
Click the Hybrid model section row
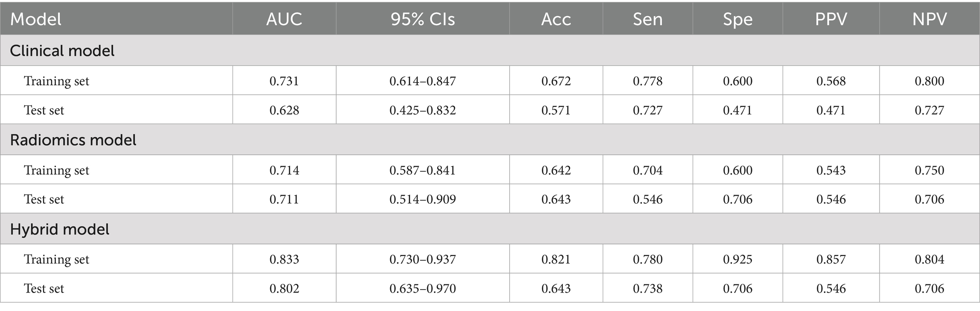tap(60, 229)
